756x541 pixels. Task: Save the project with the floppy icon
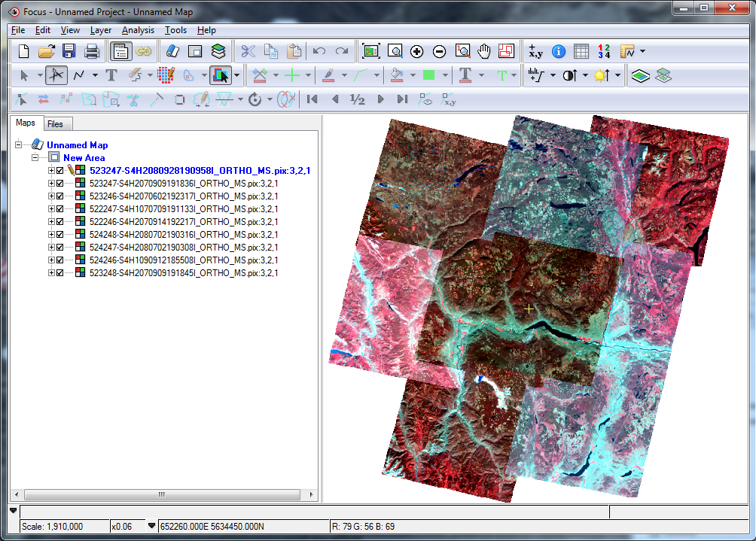coord(69,51)
